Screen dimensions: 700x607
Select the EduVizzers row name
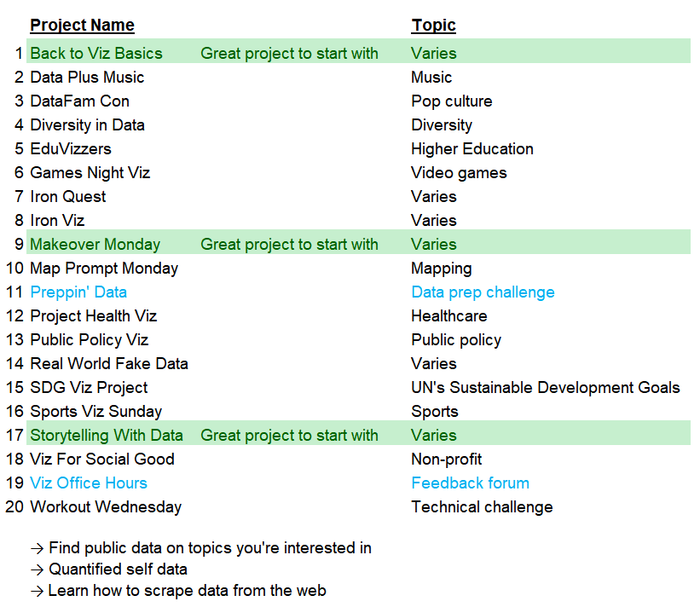pos(71,148)
